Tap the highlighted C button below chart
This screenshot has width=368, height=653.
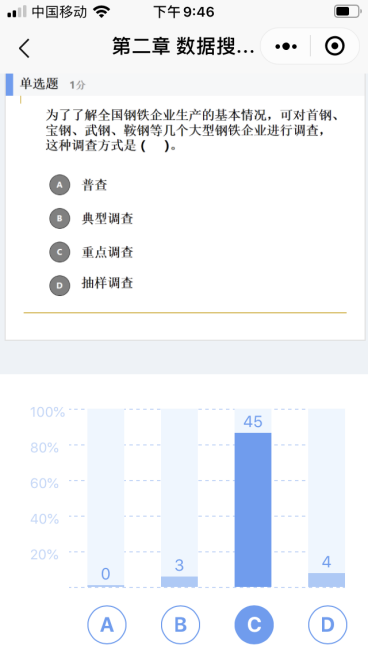(254, 625)
